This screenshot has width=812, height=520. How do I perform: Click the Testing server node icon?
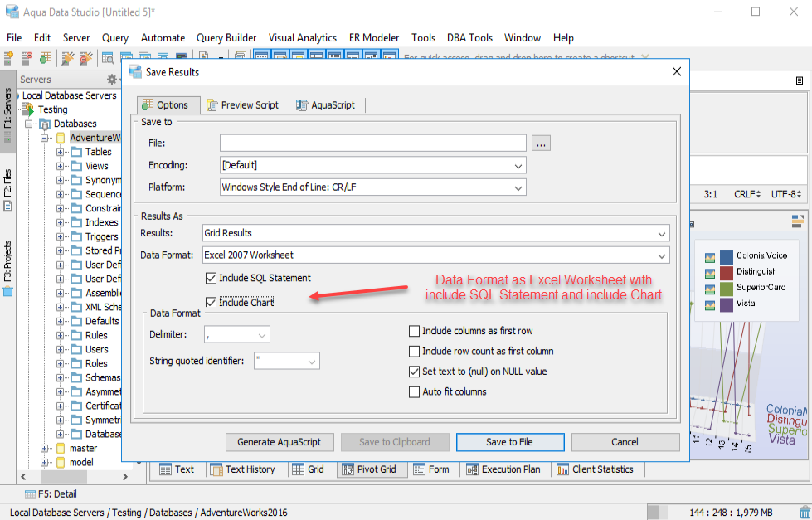[x=28, y=109]
